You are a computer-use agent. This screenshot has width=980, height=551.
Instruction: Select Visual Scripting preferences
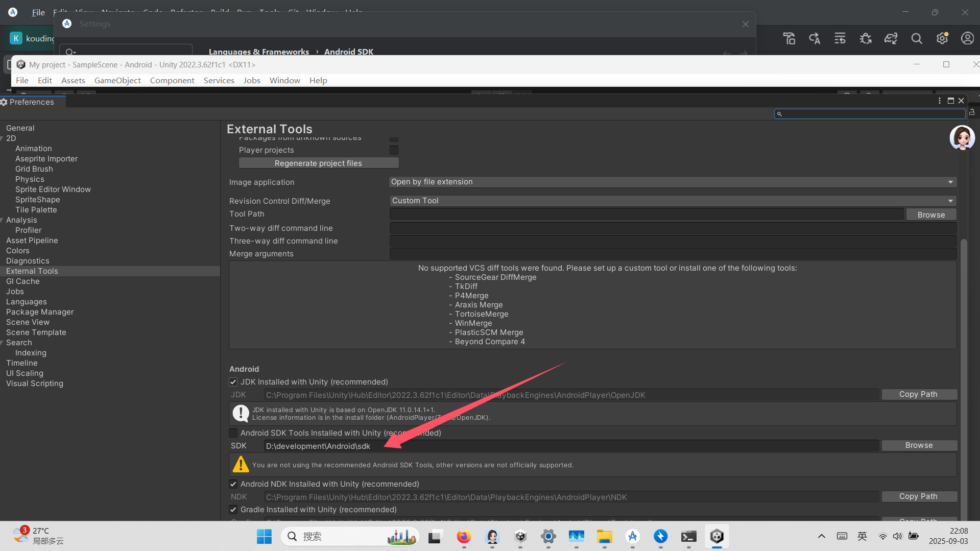point(35,384)
